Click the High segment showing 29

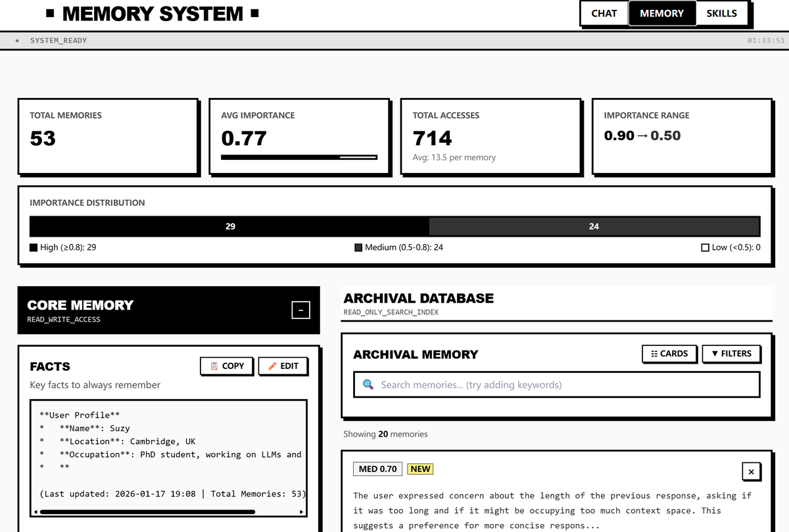tap(229, 226)
